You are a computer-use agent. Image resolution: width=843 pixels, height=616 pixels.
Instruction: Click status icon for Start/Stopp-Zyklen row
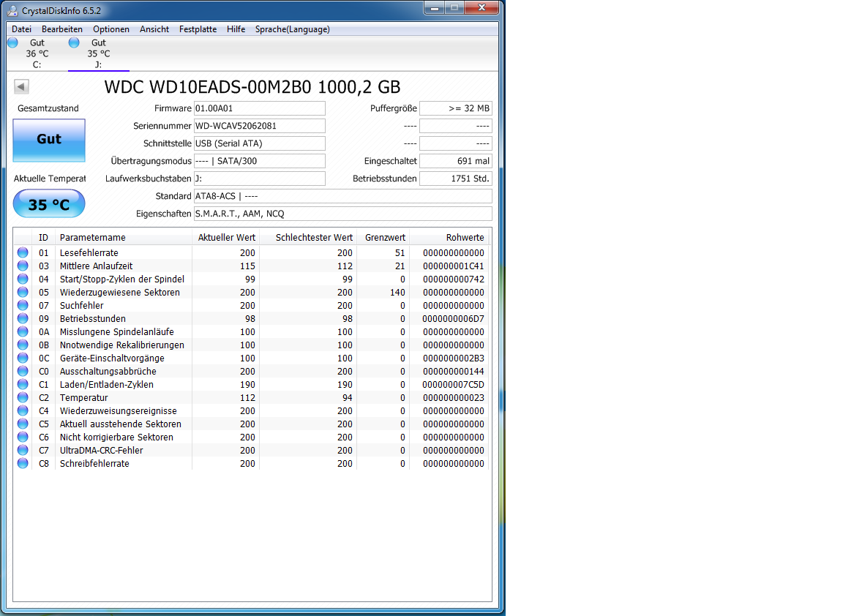pyautogui.click(x=23, y=279)
